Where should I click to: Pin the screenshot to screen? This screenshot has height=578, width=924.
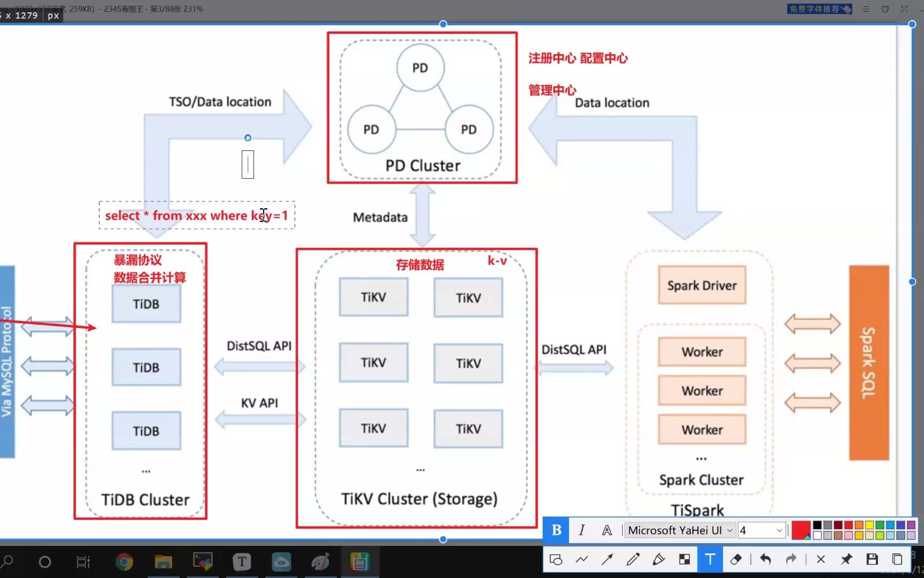846,559
